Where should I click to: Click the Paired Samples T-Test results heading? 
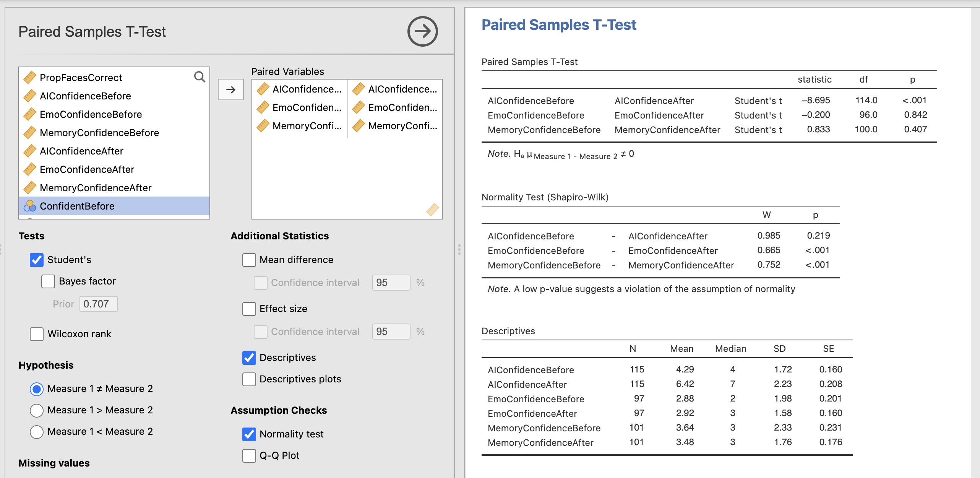[x=558, y=25]
